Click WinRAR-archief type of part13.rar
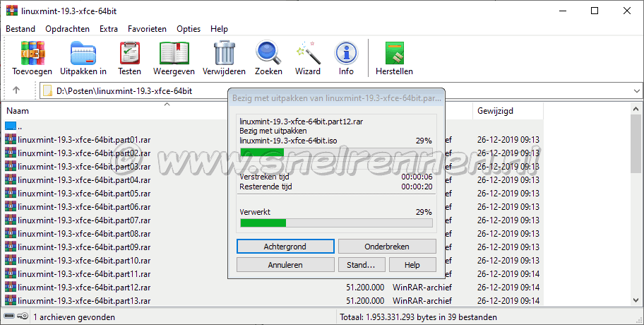644x325 pixels. click(422, 301)
